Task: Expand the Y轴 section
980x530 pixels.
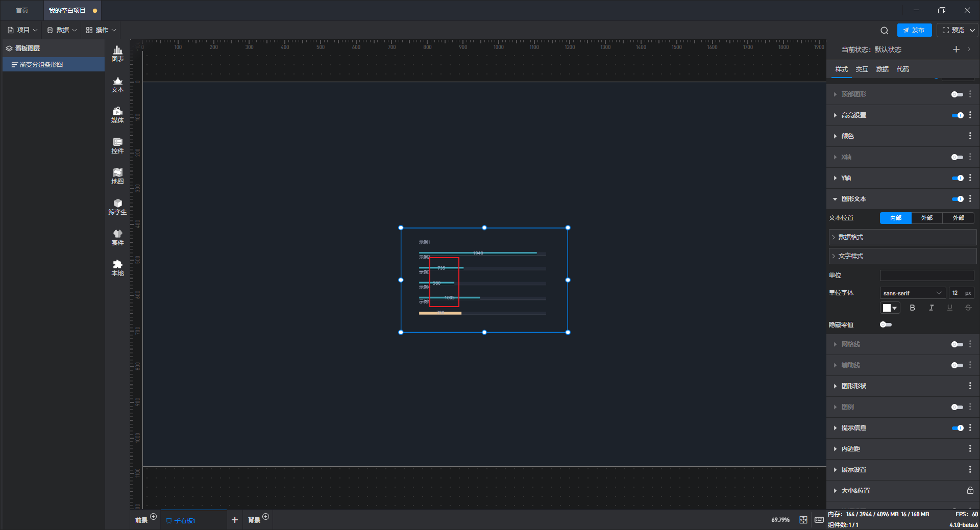Action: pos(835,178)
